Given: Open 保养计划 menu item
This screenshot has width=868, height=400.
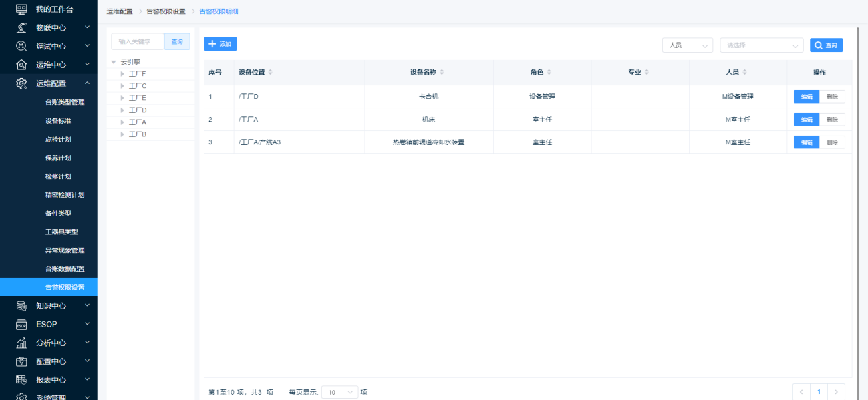Looking at the screenshot, I should pos(58,158).
